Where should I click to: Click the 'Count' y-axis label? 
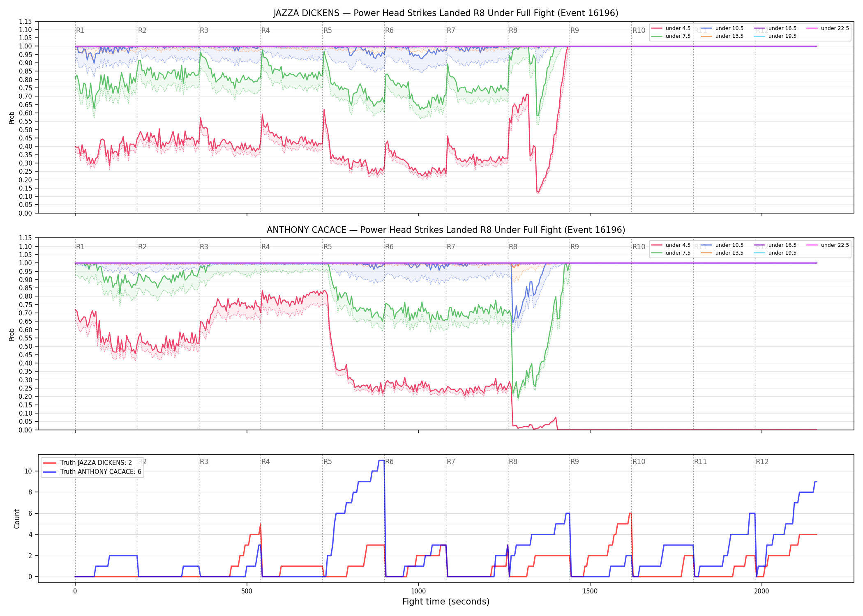(x=17, y=519)
